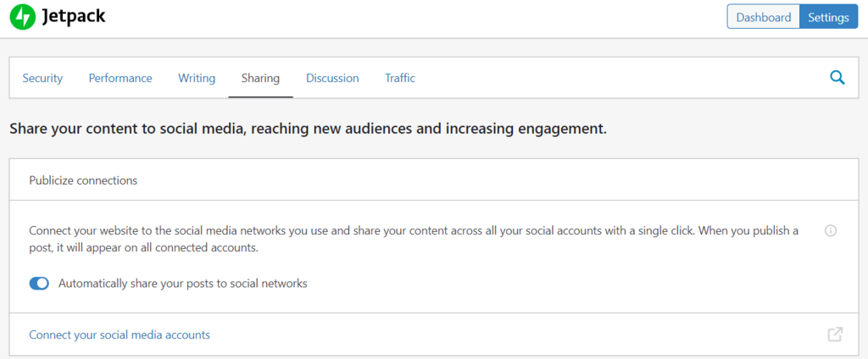Open the Performance tab
The height and width of the screenshot is (359, 868).
[120, 78]
